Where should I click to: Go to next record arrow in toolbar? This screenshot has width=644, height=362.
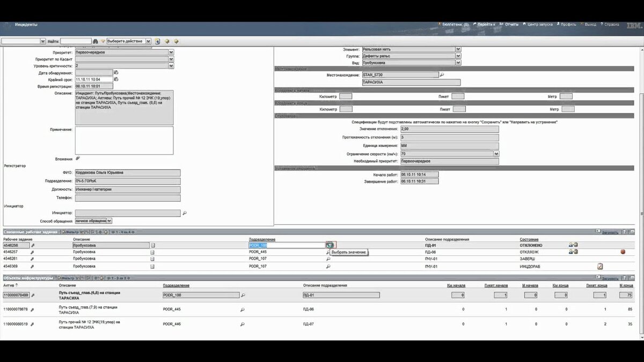click(176, 41)
